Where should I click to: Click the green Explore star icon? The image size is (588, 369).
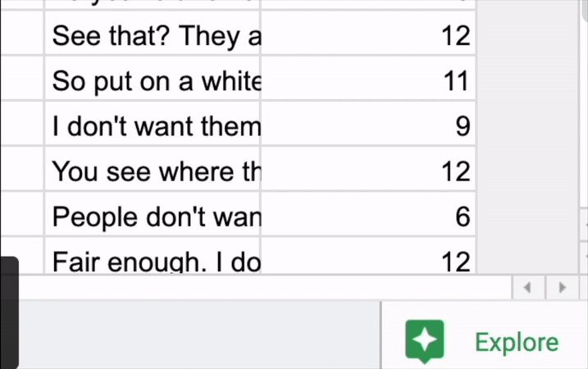[x=425, y=341]
